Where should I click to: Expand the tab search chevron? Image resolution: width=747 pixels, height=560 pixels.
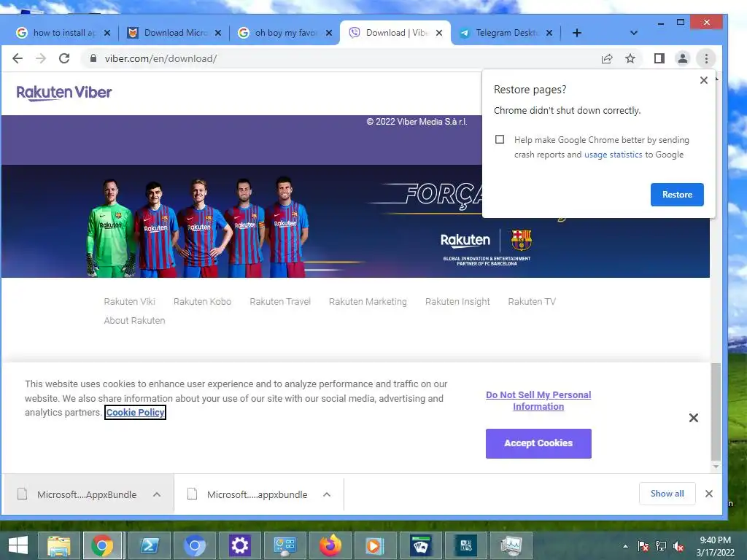[x=634, y=33]
